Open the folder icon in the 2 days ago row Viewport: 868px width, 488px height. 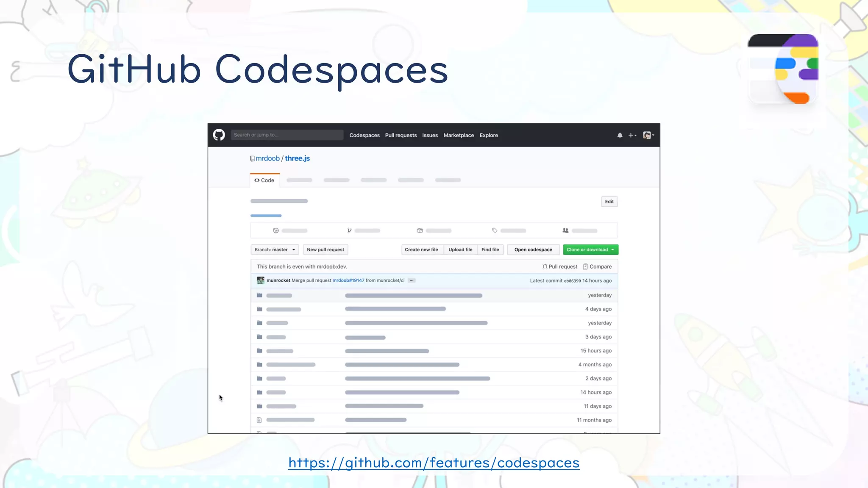(x=259, y=378)
